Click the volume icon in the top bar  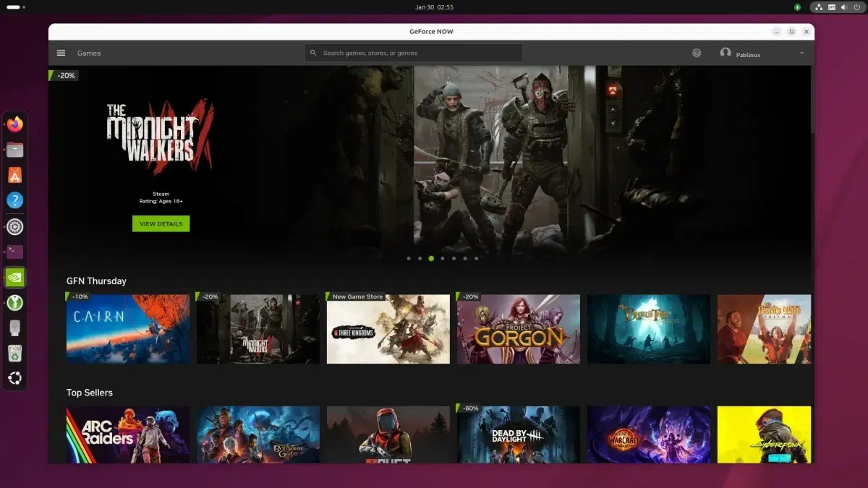[844, 7]
